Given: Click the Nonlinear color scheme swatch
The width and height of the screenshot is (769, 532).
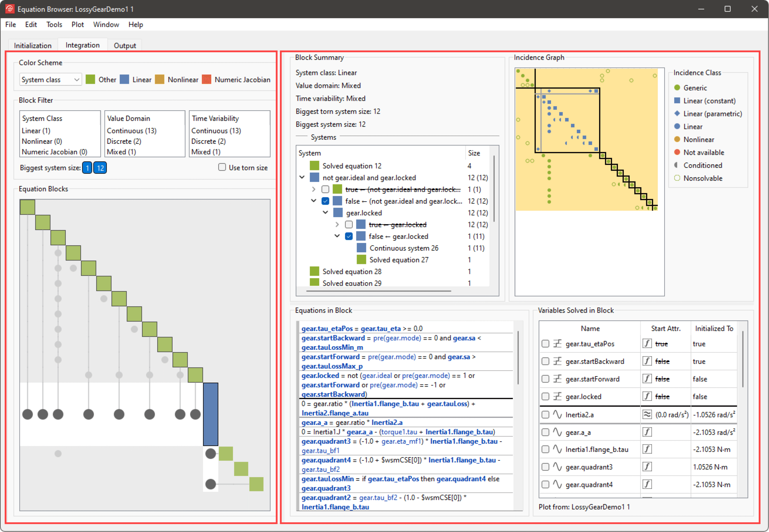Looking at the screenshot, I should tap(160, 79).
